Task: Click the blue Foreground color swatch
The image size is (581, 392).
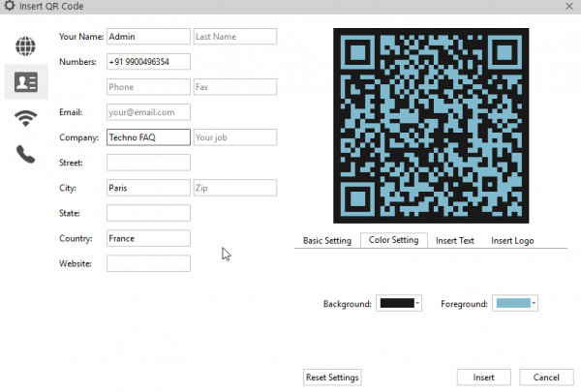Action: click(x=513, y=303)
